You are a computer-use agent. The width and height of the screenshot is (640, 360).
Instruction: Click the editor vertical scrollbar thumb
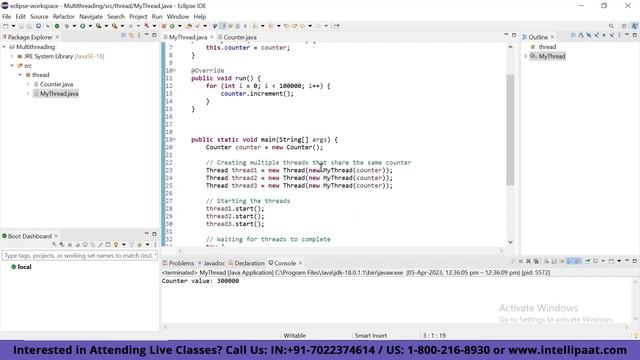[510, 129]
